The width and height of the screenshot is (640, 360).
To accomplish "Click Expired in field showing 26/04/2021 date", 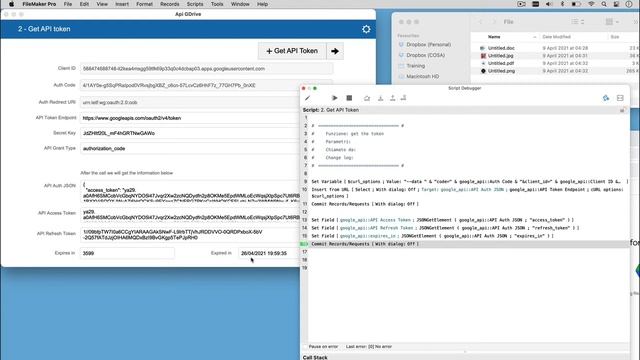I will click(269, 253).
